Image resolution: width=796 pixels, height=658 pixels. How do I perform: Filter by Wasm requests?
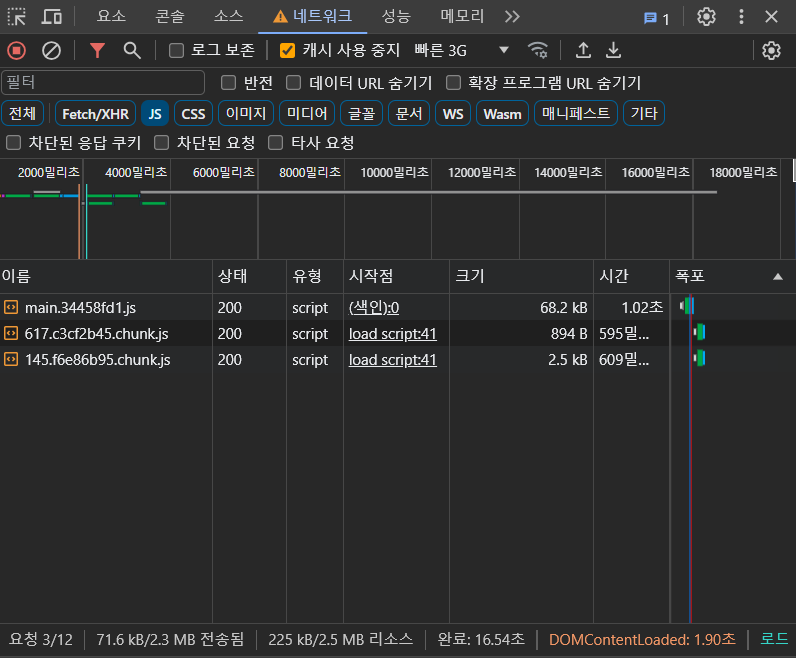pos(503,113)
